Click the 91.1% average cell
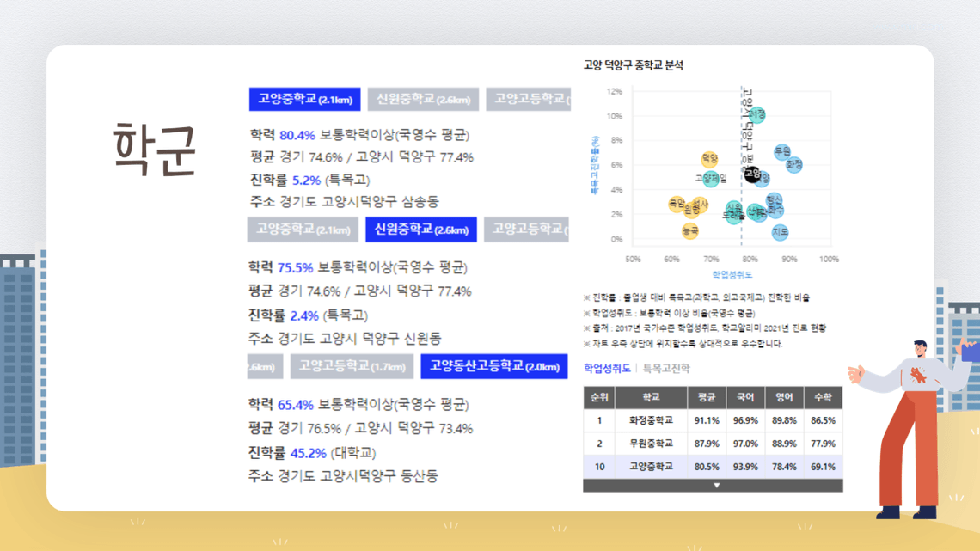 [707, 420]
